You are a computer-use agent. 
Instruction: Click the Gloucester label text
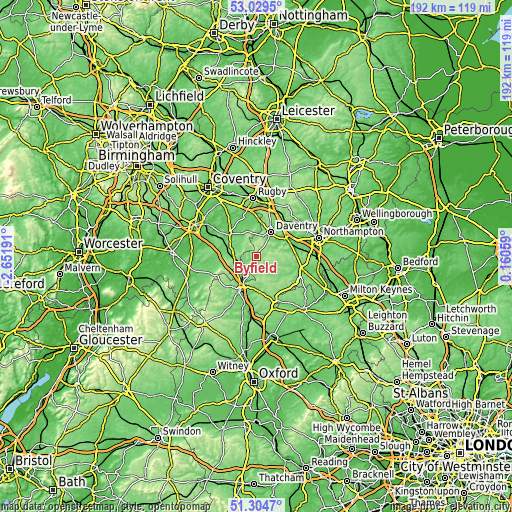click(x=111, y=340)
